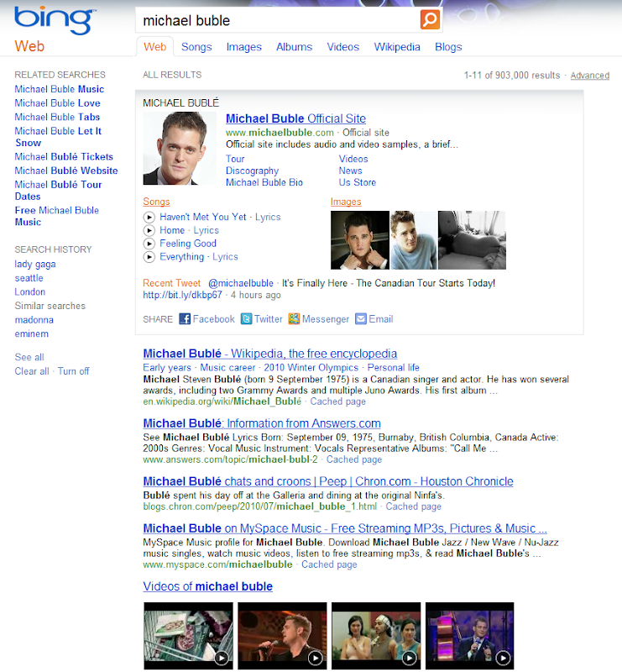
Task: Open the first image of man adjusting collar
Action: point(360,240)
